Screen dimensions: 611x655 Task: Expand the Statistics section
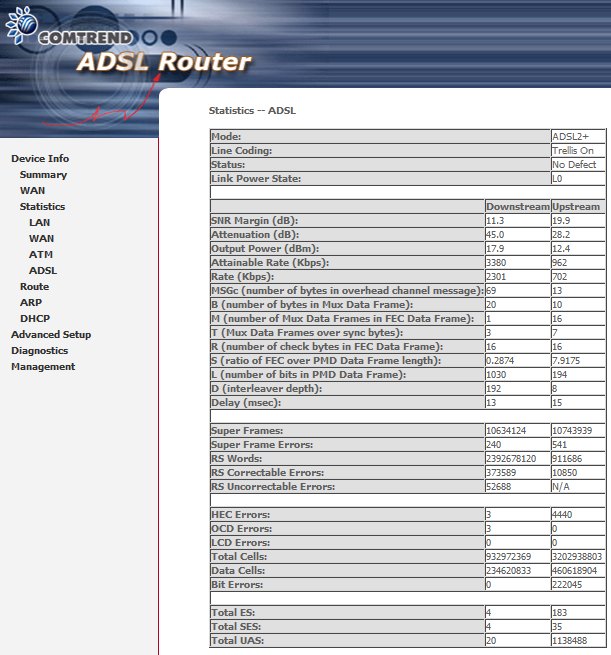[42, 207]
